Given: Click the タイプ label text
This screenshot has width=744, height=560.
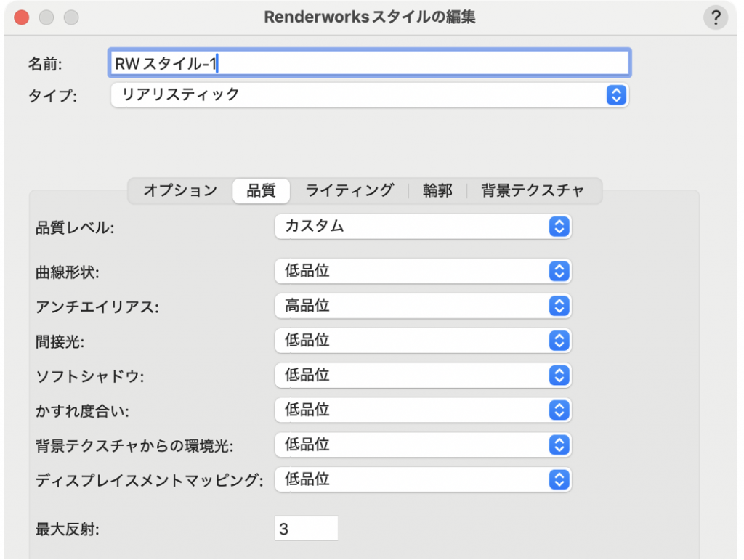Looking at the screenshot, I should (52, 96).
